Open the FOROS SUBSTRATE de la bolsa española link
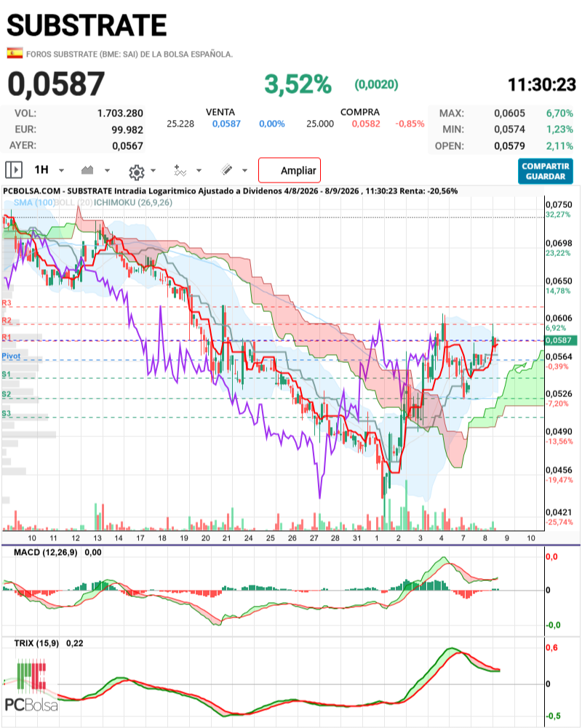The width and height of the screenshot is (582, 728). click(129, 55)
